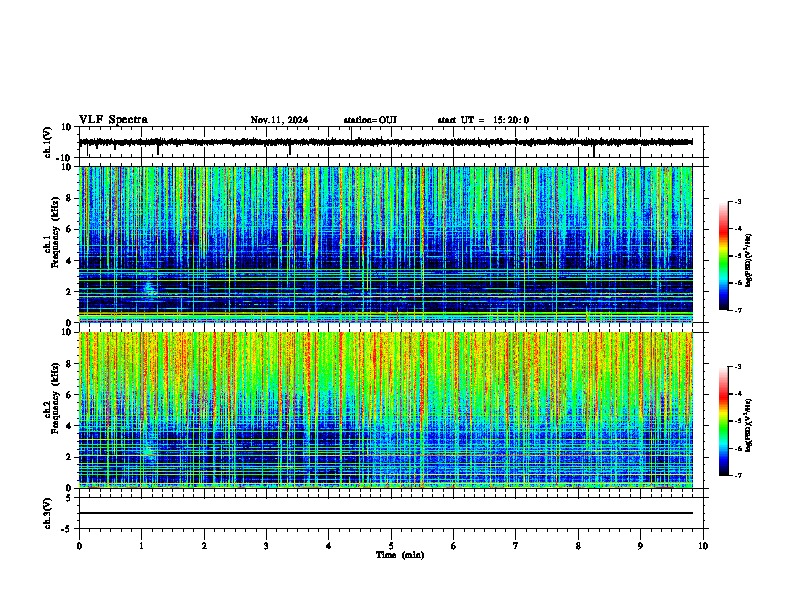Click the time-axis tick label '3'
The width and height of the screenshot is (792, 612).
[266, 546]
